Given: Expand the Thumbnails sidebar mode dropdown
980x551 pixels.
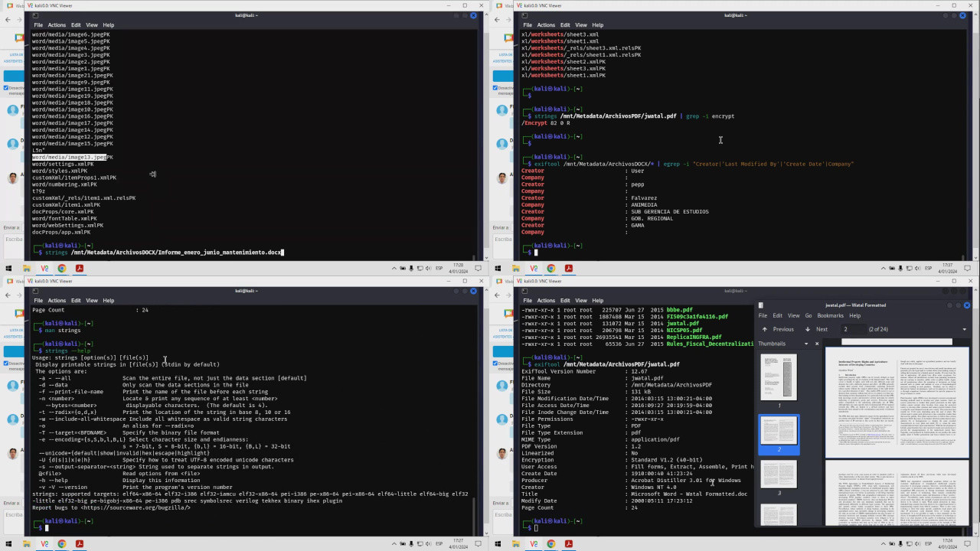Looking at the screenshot, I should tap(805, 344).
